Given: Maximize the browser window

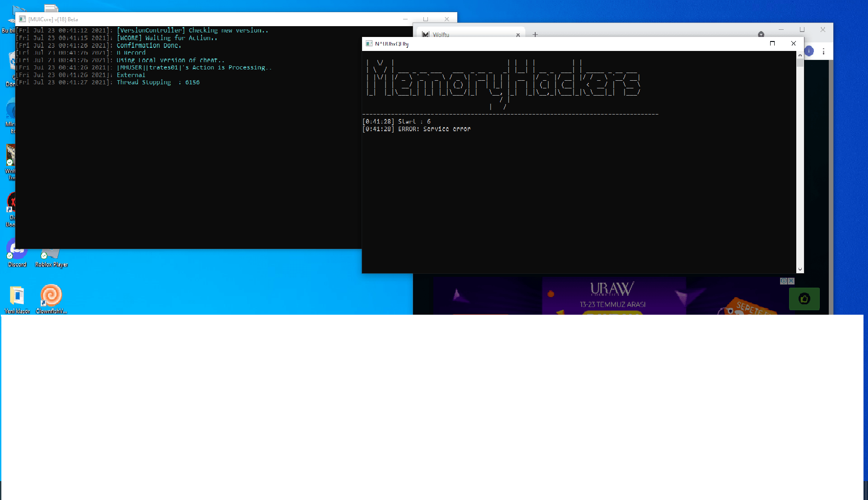Looking at the screenshot, I should pos(802,30).
